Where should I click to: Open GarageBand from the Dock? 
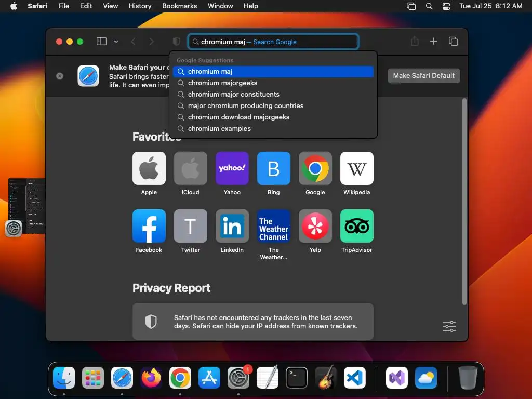point(326,378)
